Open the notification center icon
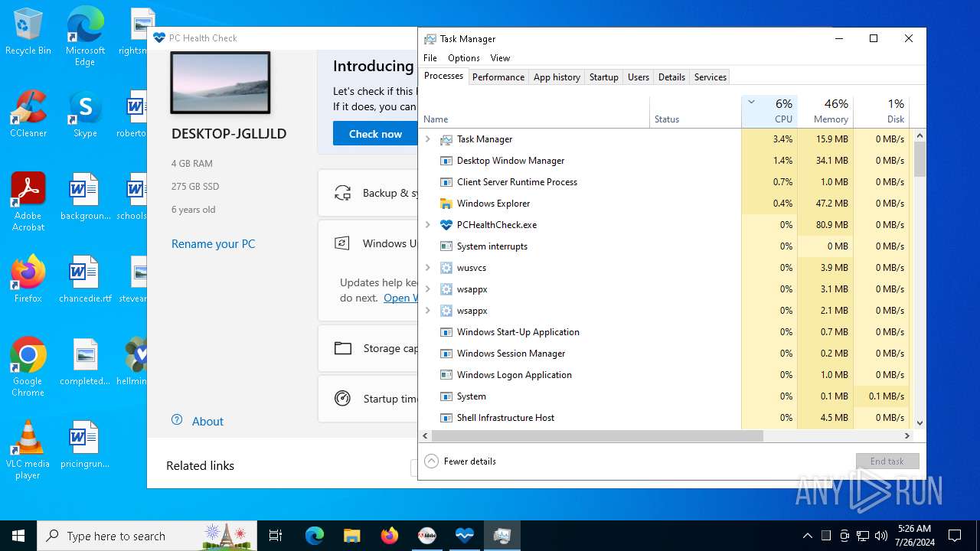This screenshot has width=980, height=551. click(955, 536)
